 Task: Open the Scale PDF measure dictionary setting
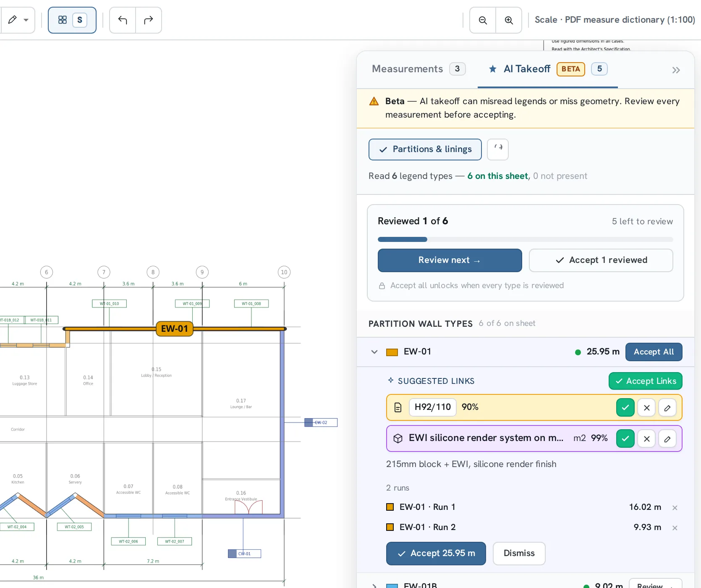(x=615, y=20)
